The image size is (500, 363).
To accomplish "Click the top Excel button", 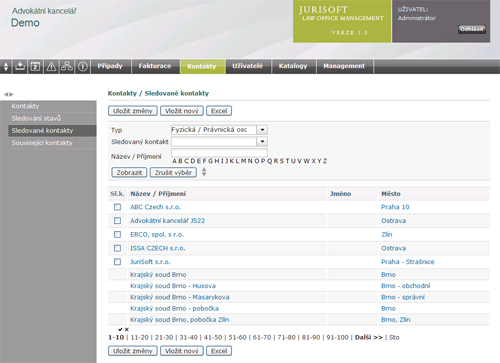I will coord(219,111).
